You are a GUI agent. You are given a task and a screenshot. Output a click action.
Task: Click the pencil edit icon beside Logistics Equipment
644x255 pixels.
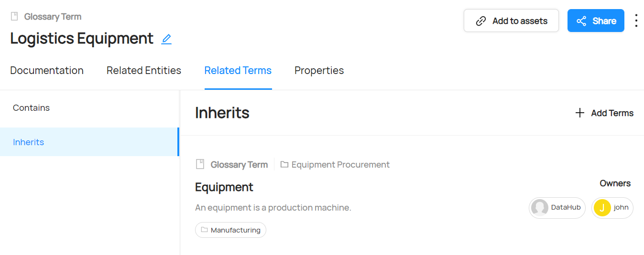coord(166,39)
